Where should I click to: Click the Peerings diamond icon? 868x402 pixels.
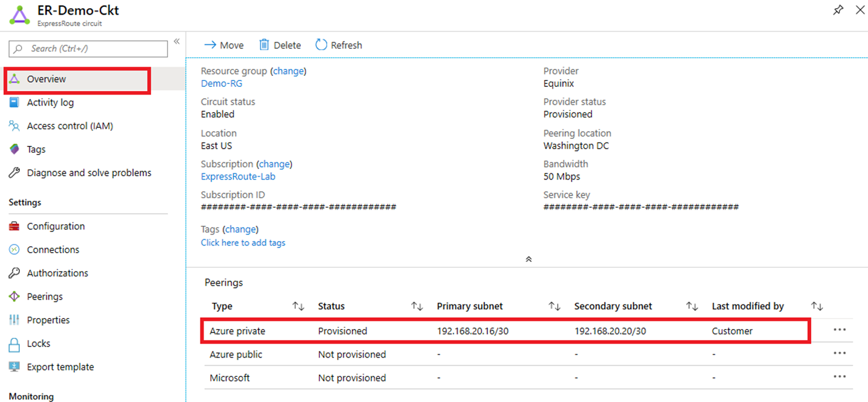[x=15, y=296]
